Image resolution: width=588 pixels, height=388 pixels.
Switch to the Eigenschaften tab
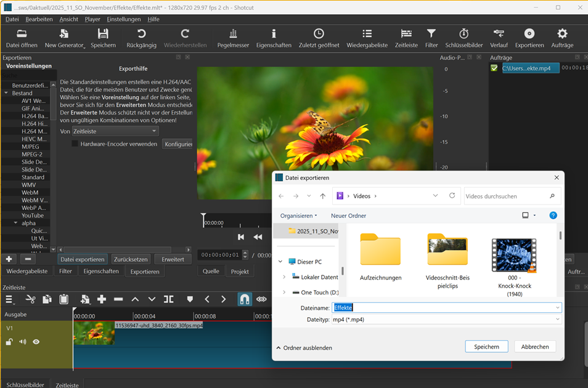(x=101, y=271)
